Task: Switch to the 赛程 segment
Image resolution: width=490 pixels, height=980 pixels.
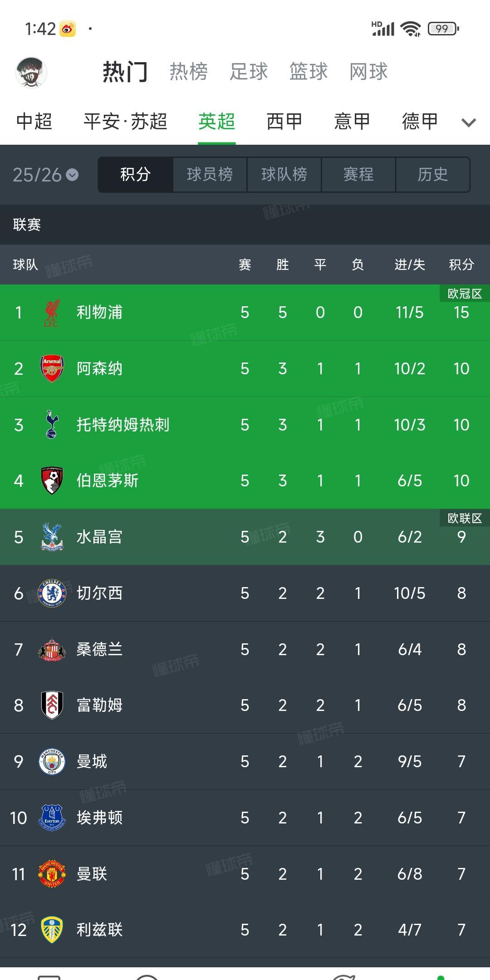Action: coord(358,175)
